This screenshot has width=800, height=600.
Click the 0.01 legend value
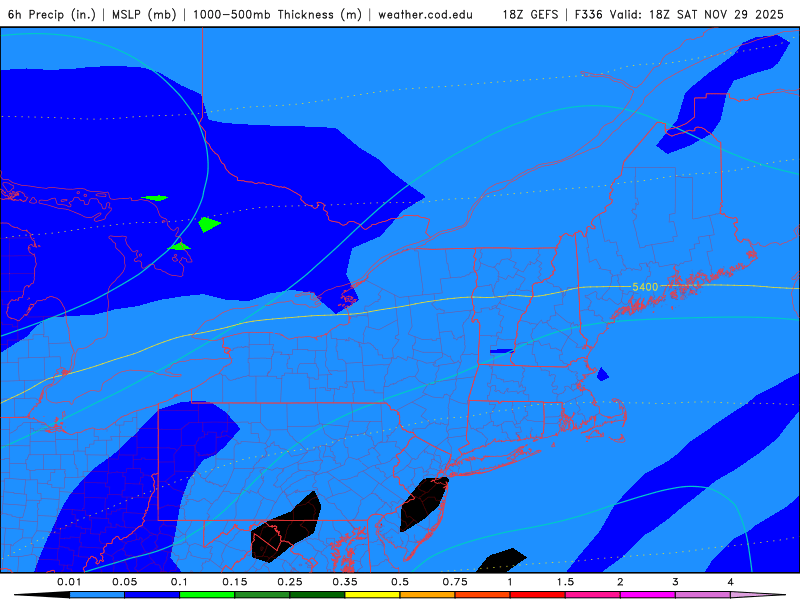pyautogui.click(x=69, y=582)
